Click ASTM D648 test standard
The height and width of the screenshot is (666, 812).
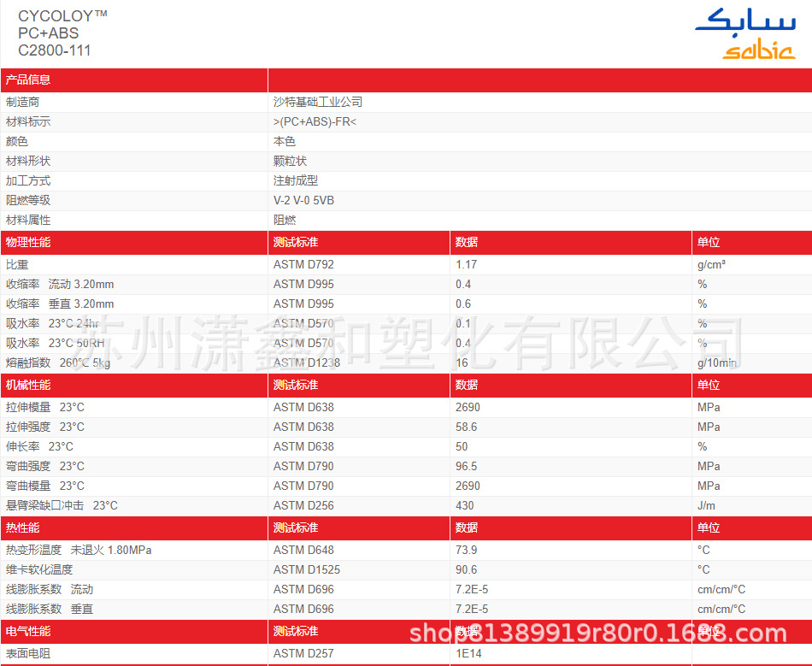pos(303,551)
